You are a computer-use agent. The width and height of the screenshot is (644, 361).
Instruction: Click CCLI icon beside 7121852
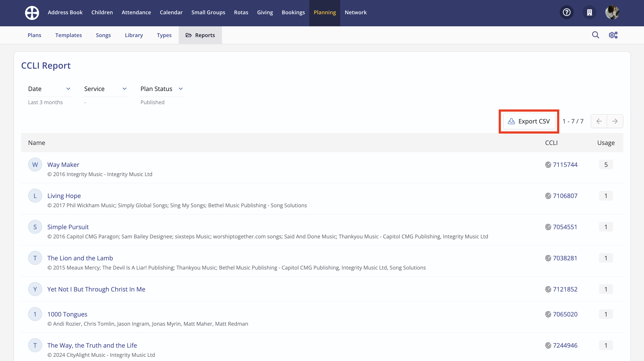click(x=548, y=289)
